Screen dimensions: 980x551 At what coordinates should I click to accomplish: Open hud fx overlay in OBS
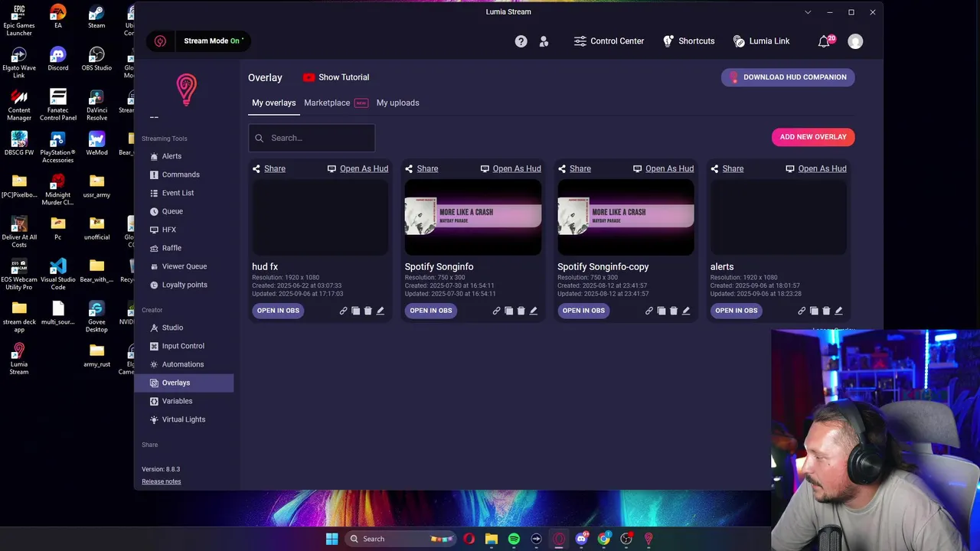pyautogui.click(x=278, y=311)
